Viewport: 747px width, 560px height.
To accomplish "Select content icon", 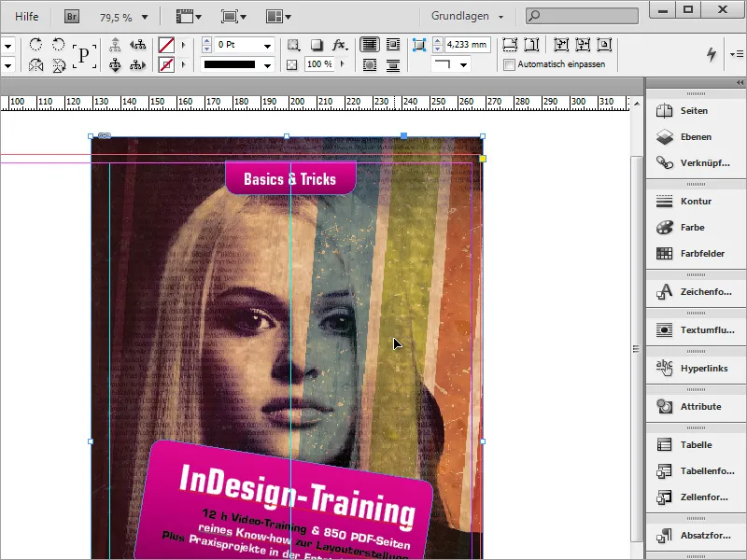I will [x=115, y=64].
